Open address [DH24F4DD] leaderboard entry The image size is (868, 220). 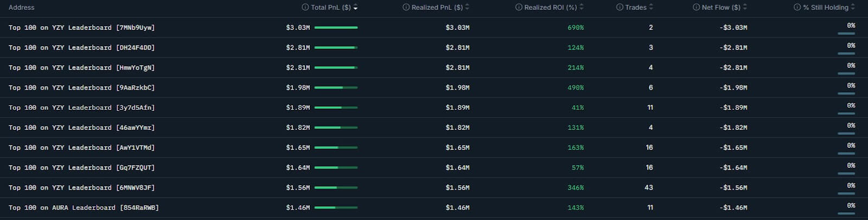click(x=81, y=48)
